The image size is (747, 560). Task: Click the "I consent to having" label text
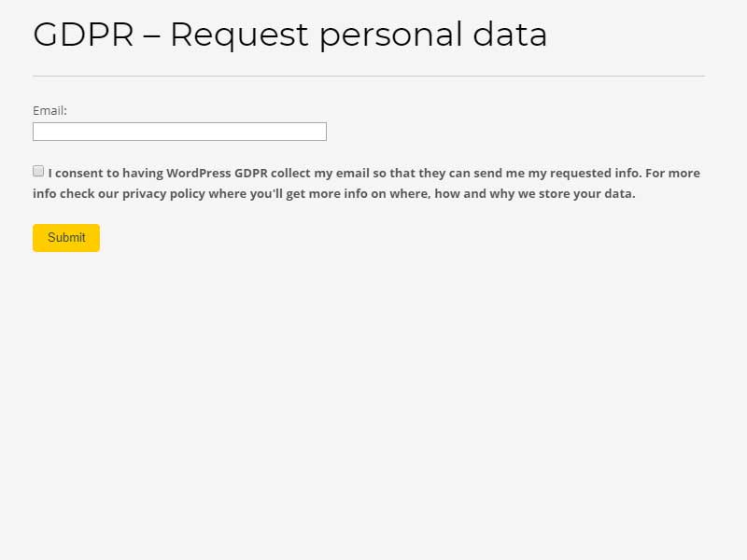106,173
